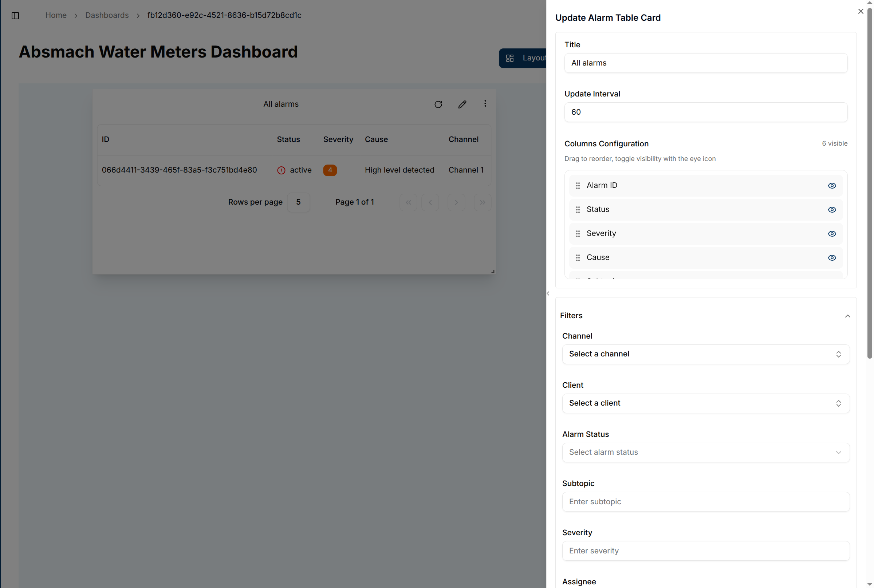Refresh the All alarms table
874x588 pixels.
point(438,104)
